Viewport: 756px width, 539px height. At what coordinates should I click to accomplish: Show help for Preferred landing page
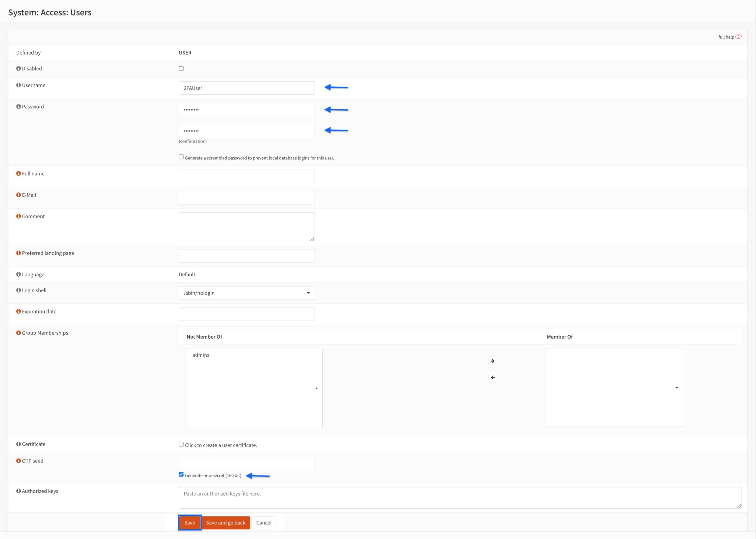pos(19,253)
